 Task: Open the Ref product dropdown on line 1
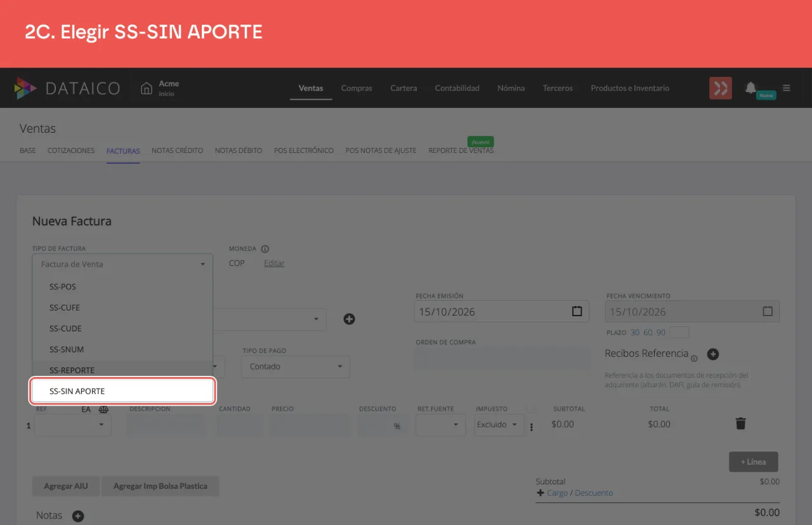coord(73,425)
